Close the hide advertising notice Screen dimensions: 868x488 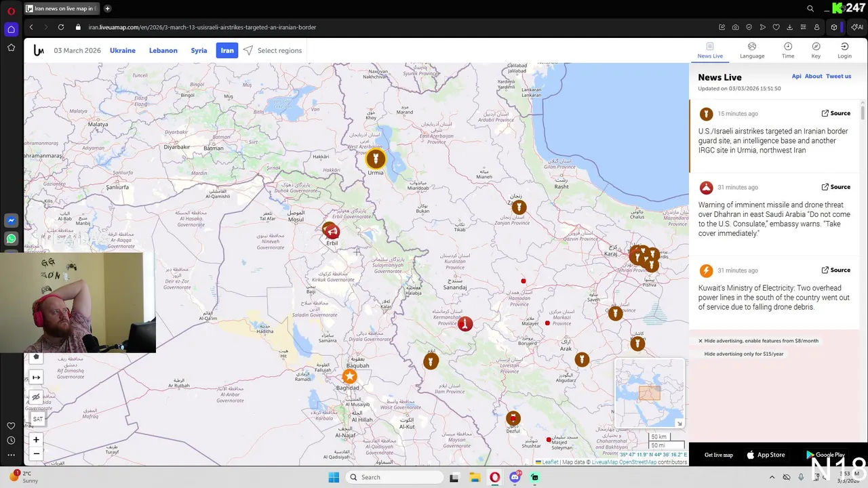(x=701, y=341)
